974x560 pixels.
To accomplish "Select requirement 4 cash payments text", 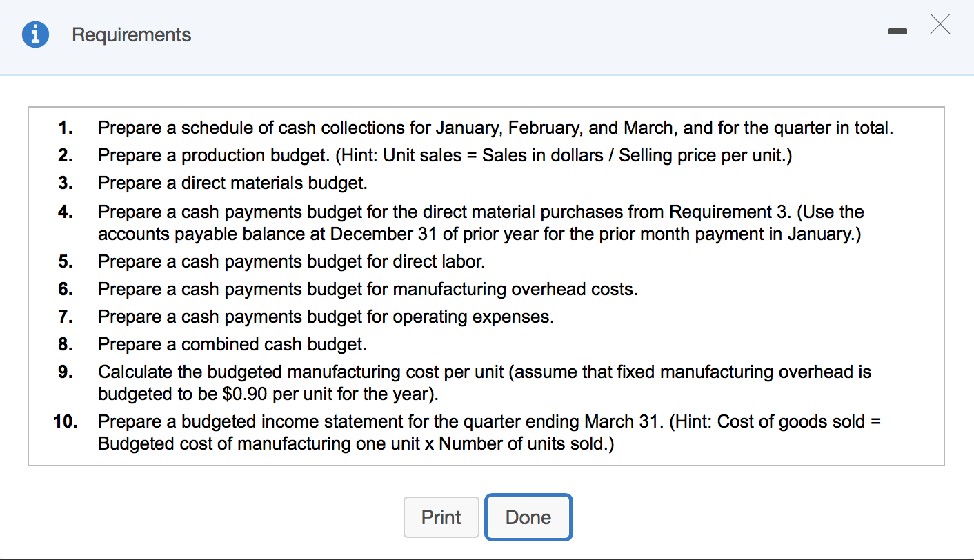I will (481, 223).
